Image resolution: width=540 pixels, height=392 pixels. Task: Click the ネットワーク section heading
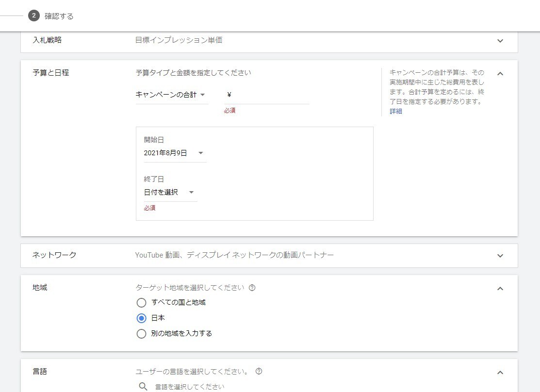54,255
